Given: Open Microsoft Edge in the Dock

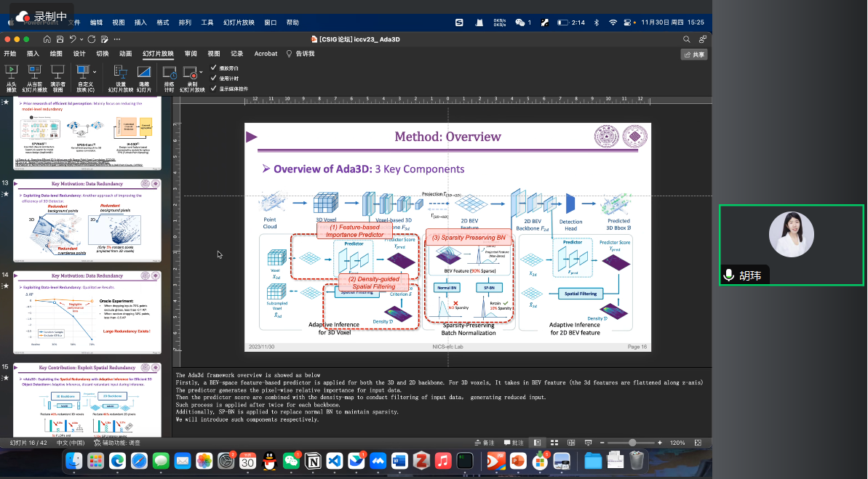Looking at the screenshot, I should click(117, 461).
